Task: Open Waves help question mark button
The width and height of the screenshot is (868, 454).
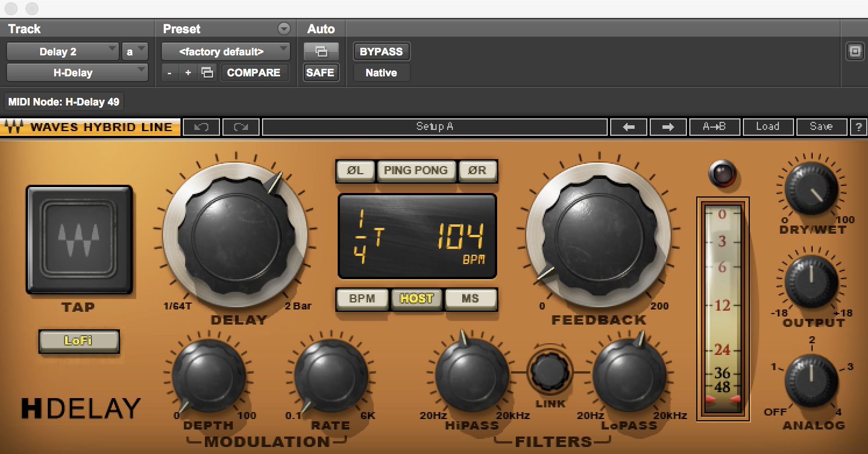Action: 858,127
